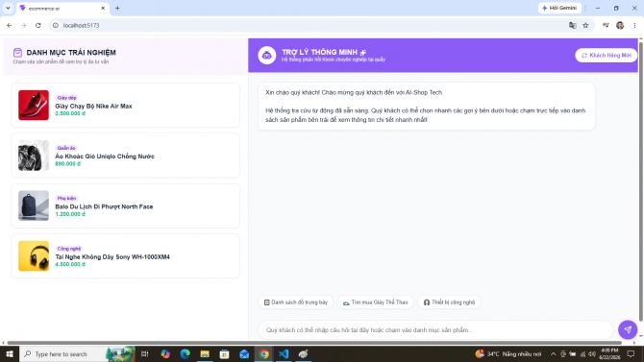The height and width of the screenshot is (362, 644).
Task: Choose the Thiết bị công nghệ suggestion
Action: point(449,302)
